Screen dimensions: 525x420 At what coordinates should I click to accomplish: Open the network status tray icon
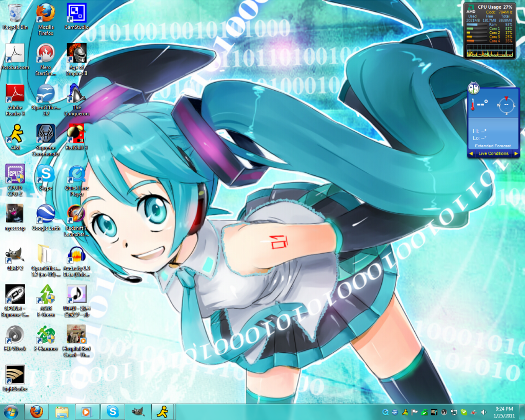454,412
